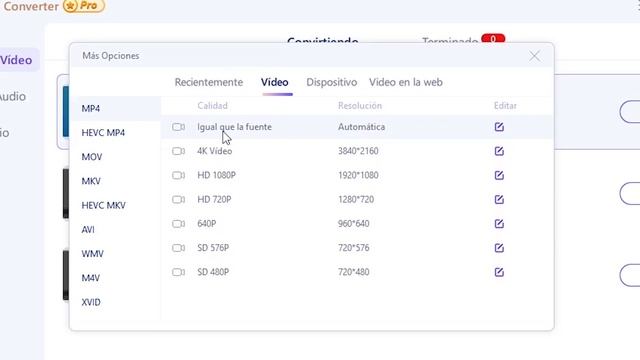Select the Vídeo tab in dialog

click(x=275, y=82)
